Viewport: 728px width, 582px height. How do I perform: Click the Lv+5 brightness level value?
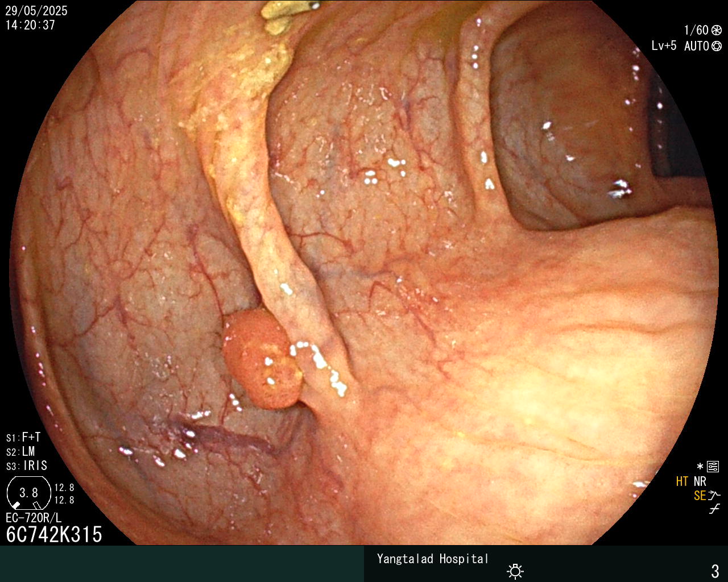coord(664,46)
